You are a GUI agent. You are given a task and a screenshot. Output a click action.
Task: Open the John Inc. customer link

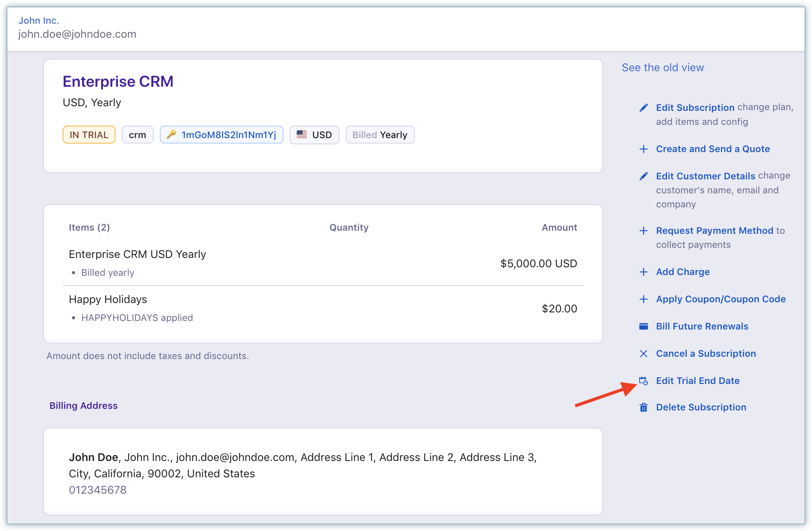(x=38, y=21)
